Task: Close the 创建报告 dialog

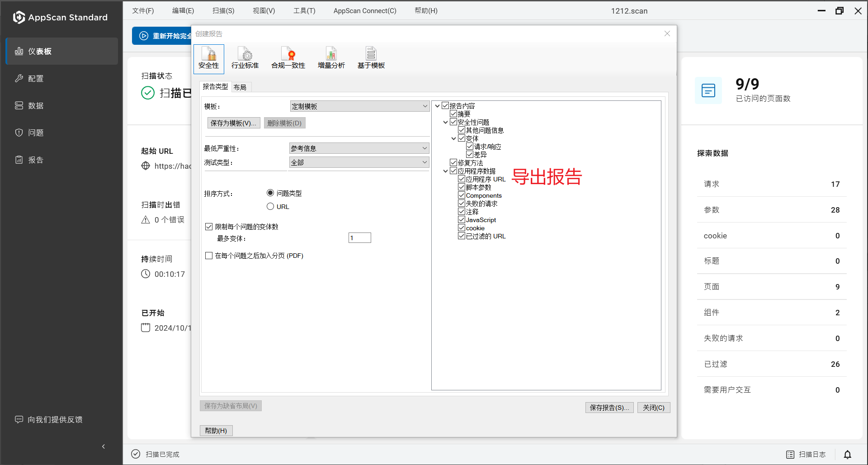Action: (x=667, y=33)
